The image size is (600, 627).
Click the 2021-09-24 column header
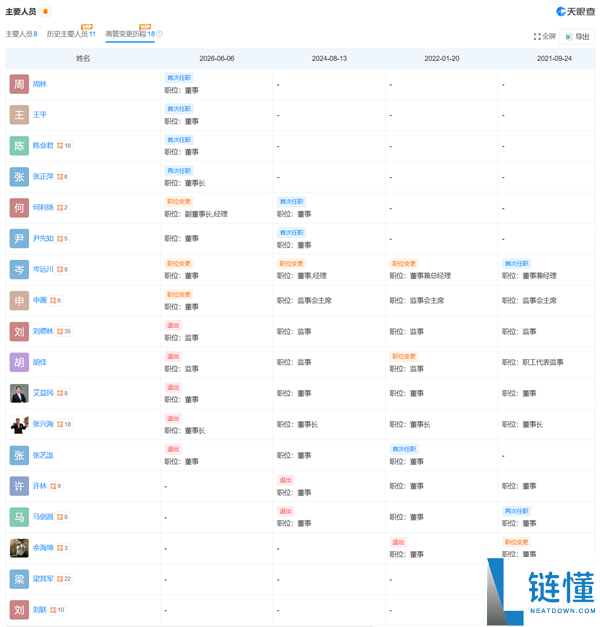click(x=554, y=58)
